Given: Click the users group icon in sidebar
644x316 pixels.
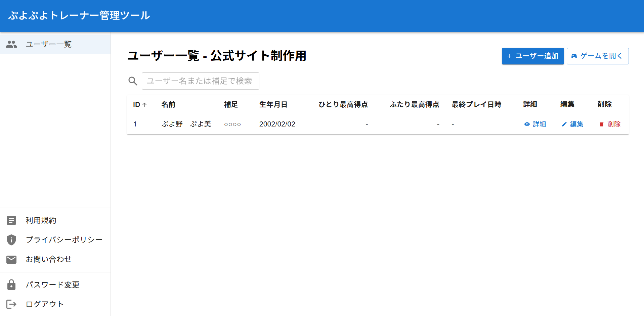Looking at the screenshot, I should click(11, 44).
